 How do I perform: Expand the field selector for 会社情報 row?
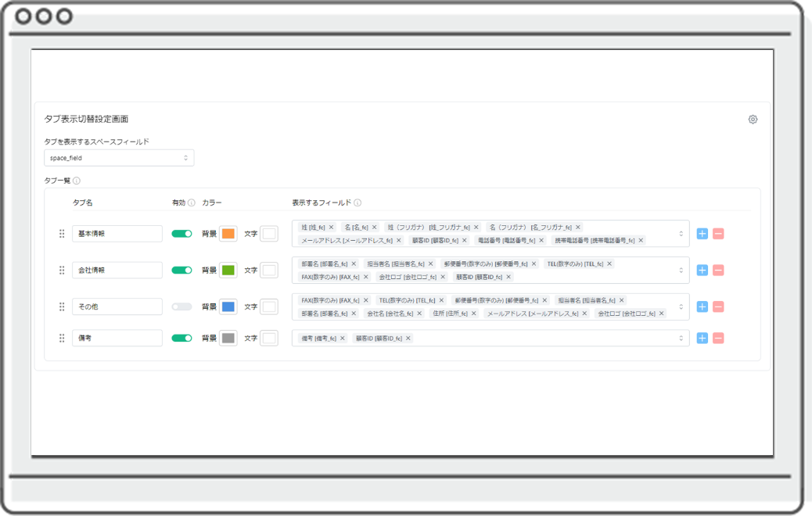(x=681, y=271)
